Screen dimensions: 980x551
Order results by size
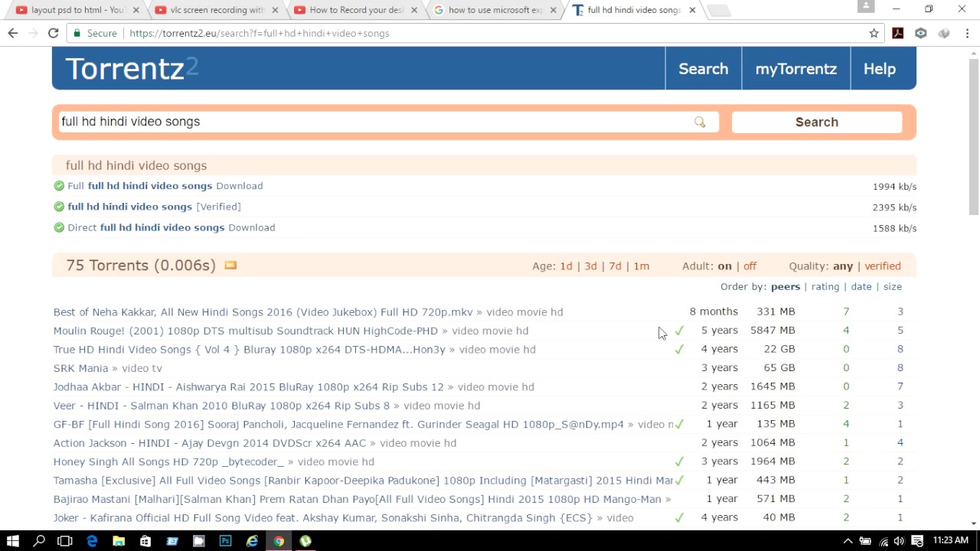click(x=893, y=286)
